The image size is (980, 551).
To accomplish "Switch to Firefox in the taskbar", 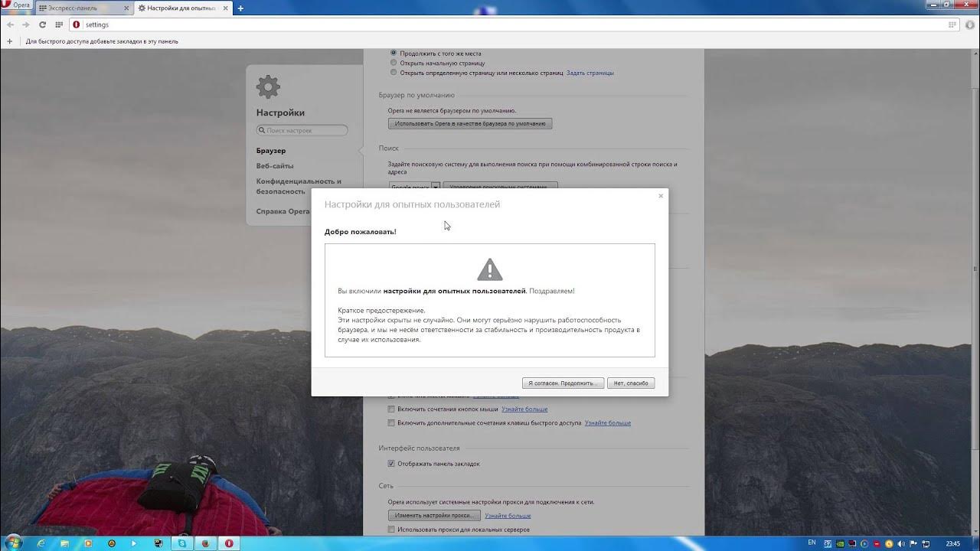I will pos(205,543).
